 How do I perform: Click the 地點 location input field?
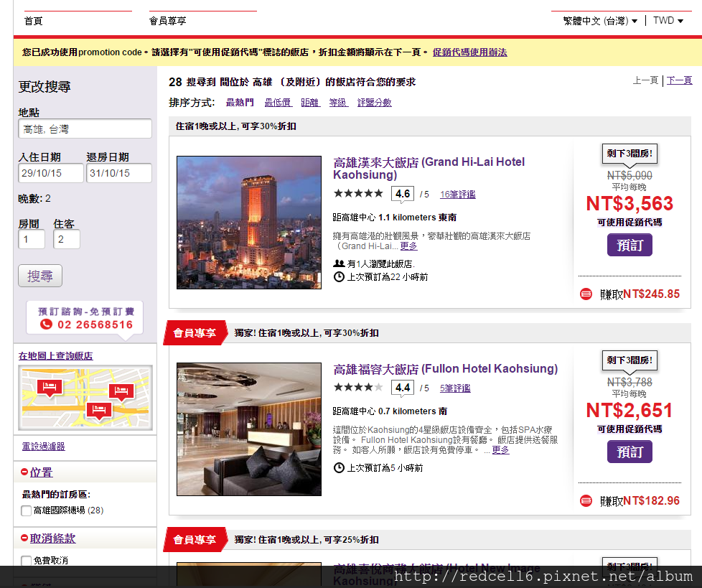pos(85,129)
